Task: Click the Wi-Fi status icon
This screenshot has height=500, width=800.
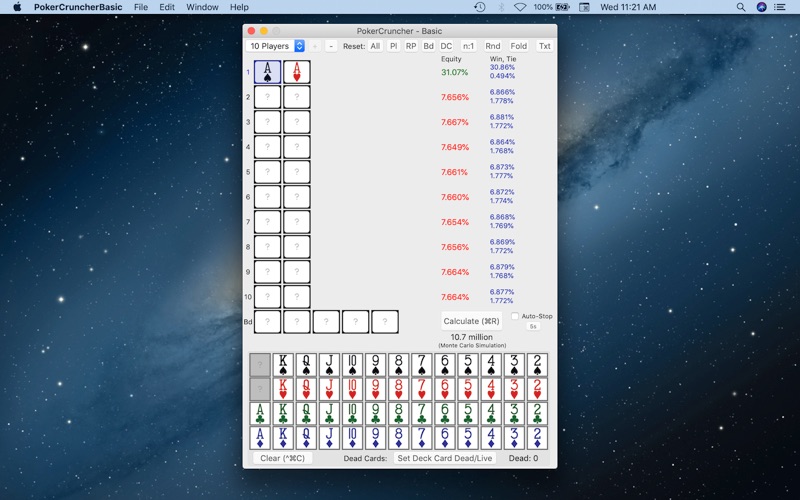Action: [x=520, y=7]
